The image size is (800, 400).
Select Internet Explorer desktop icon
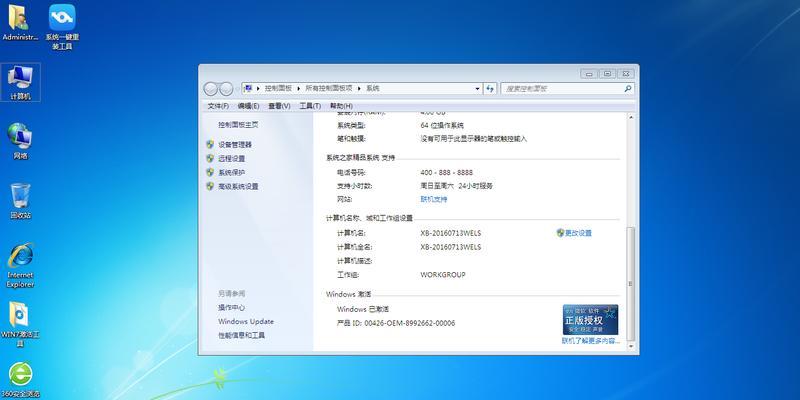[x=20, y=265]
